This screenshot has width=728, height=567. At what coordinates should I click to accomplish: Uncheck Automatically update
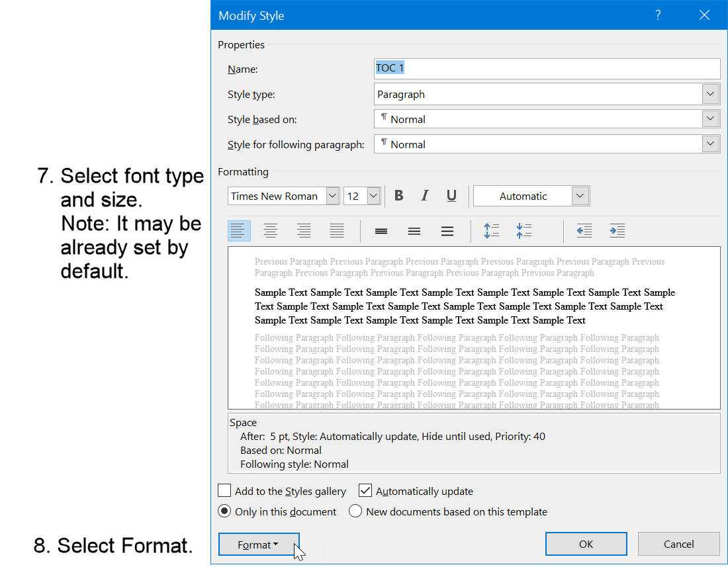point(365,491)
